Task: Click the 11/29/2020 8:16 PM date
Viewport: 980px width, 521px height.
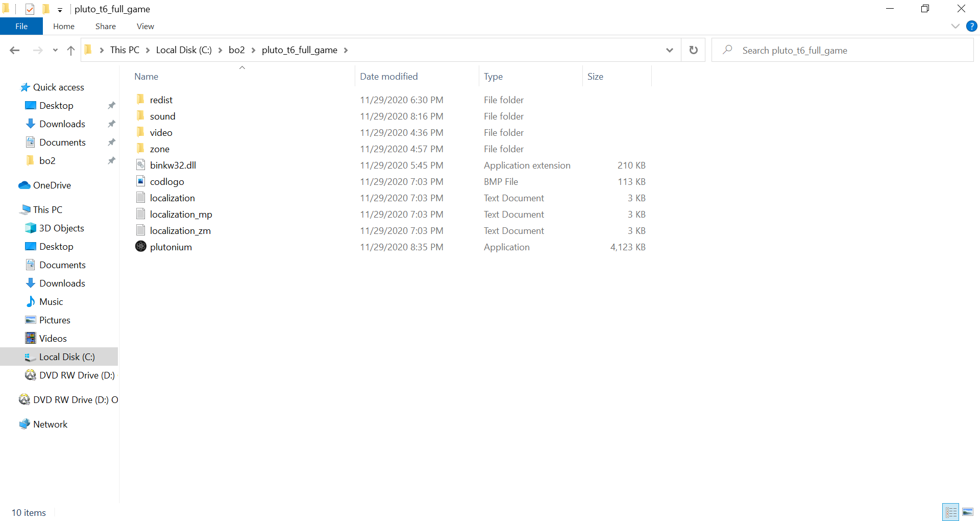Action: point(402,116)
